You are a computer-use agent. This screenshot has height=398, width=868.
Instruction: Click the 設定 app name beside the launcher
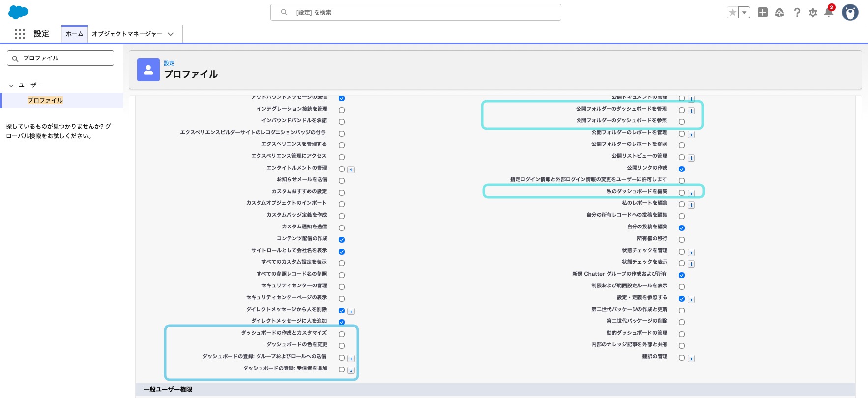click(42, 34)
